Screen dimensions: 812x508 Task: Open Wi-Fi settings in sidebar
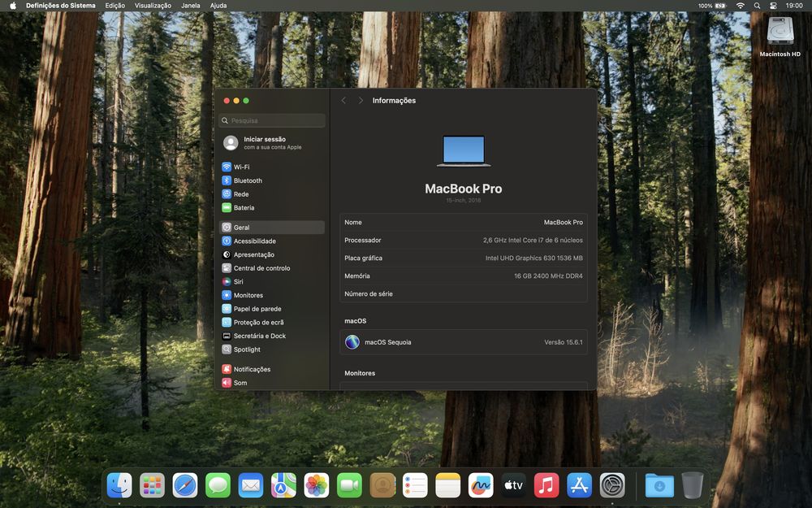pyautogui.click(x=272, y=167)
